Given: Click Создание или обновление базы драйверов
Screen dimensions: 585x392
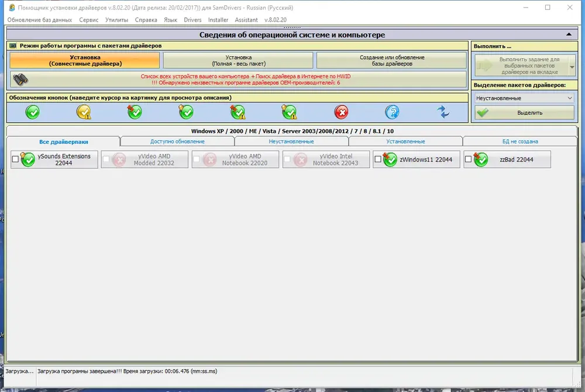Looking at the screenshot, I should coord(392,60).
